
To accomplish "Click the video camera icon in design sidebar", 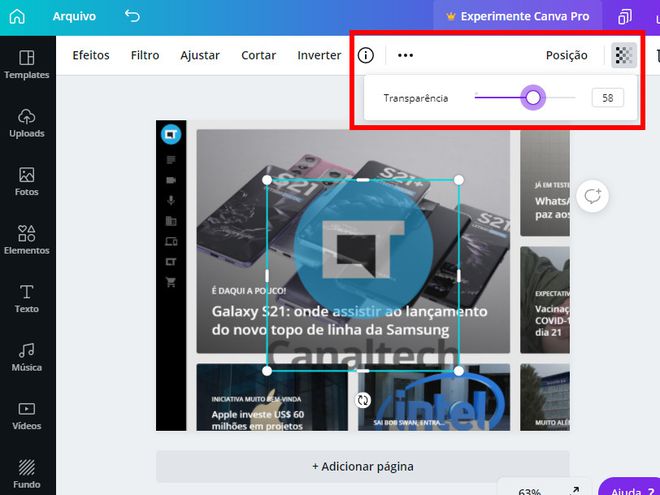I will (171, 180).
